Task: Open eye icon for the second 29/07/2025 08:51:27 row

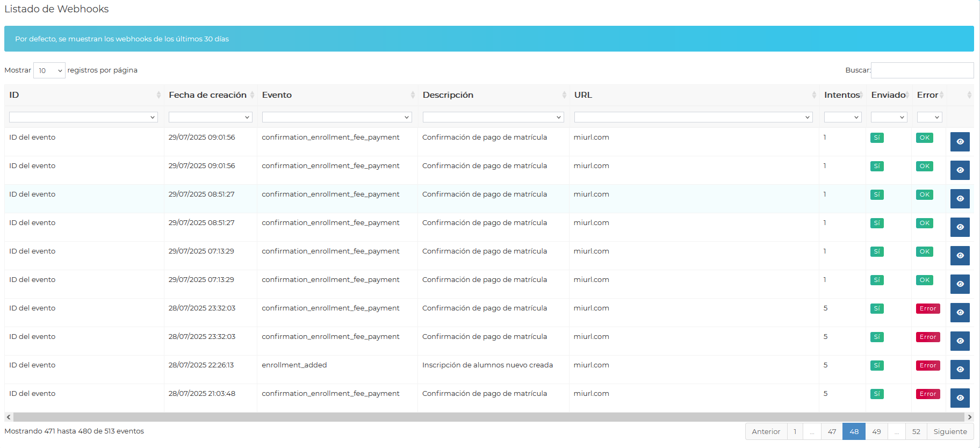Action: tap(960, 227)
